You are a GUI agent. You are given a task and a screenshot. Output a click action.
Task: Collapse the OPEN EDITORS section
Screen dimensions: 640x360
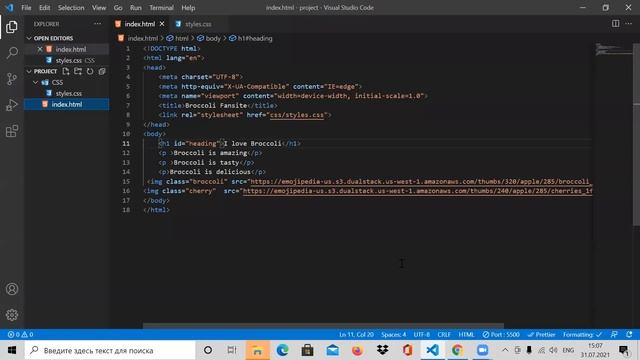[x=29, y=38]
